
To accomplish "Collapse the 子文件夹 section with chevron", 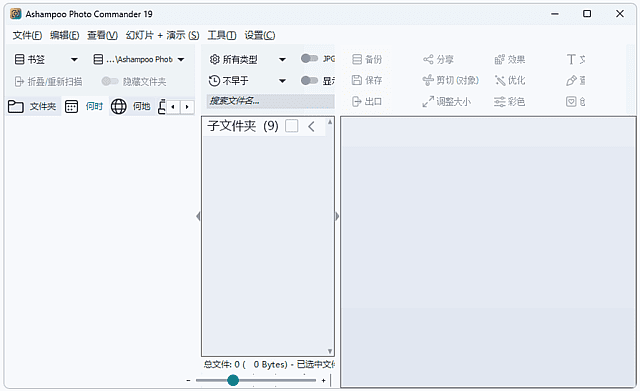I will tap(311, 127).
